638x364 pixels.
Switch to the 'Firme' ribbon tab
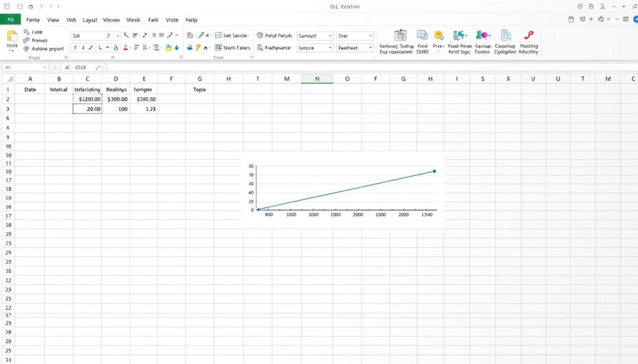(x=33, y=20)
